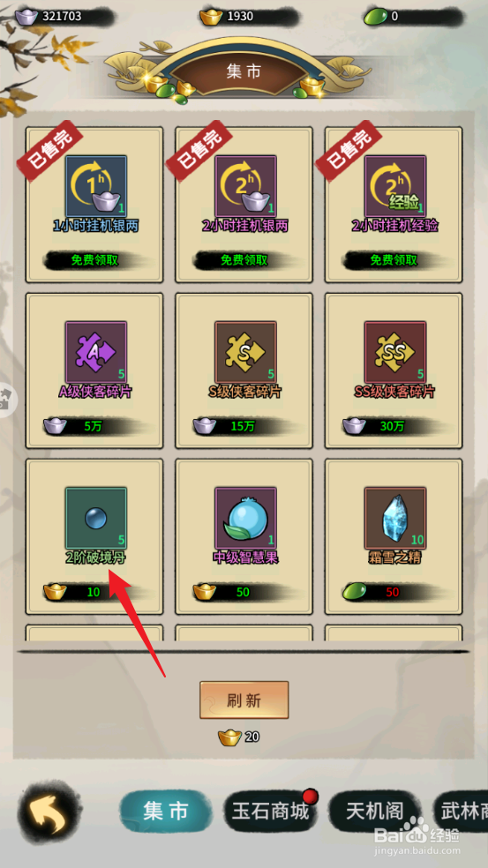The image size is (488, 868).
Task: Select the 2阶破境丹 pill icon
Action: point(96,518)
